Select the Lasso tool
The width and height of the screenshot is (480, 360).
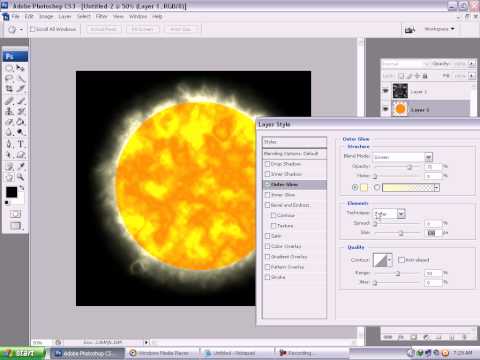(9, 79)
